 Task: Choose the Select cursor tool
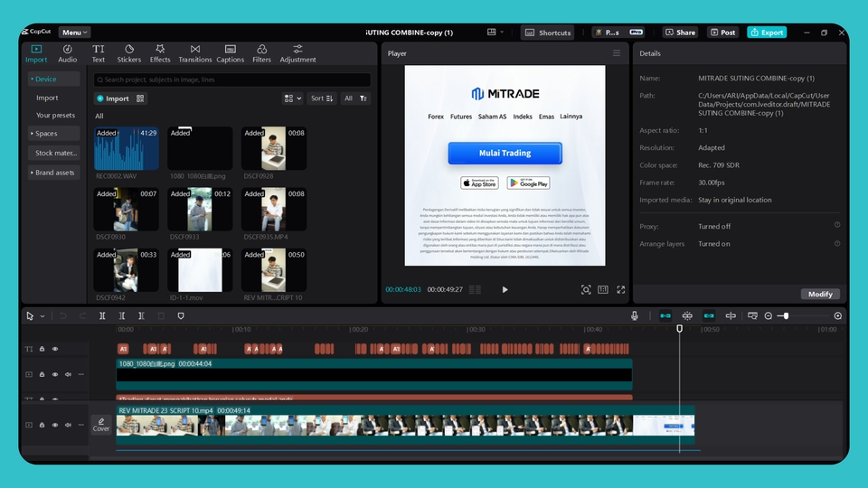coord(30,316)
